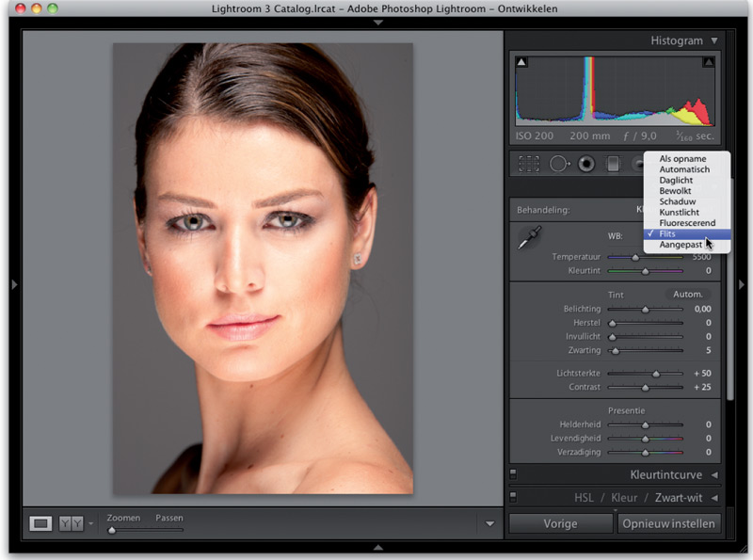
Task: Select the Spot Removal tool
Action: coord(558,164)
